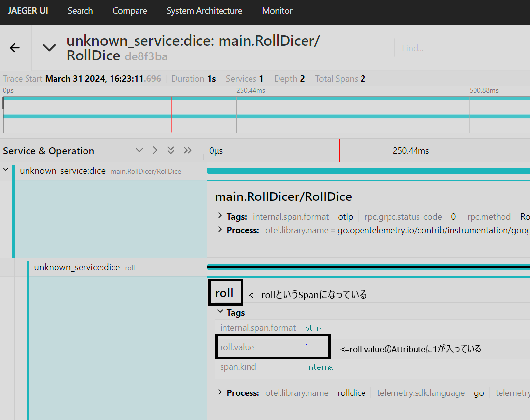Switch to the Compare view
This screenshot has height=420, width=530.
coord(130,10)
